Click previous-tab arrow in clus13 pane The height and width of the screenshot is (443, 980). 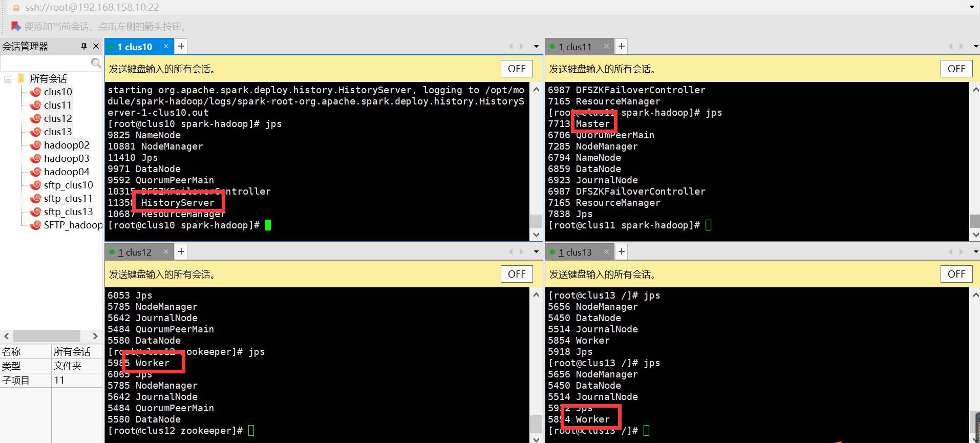tap(951, 252)
